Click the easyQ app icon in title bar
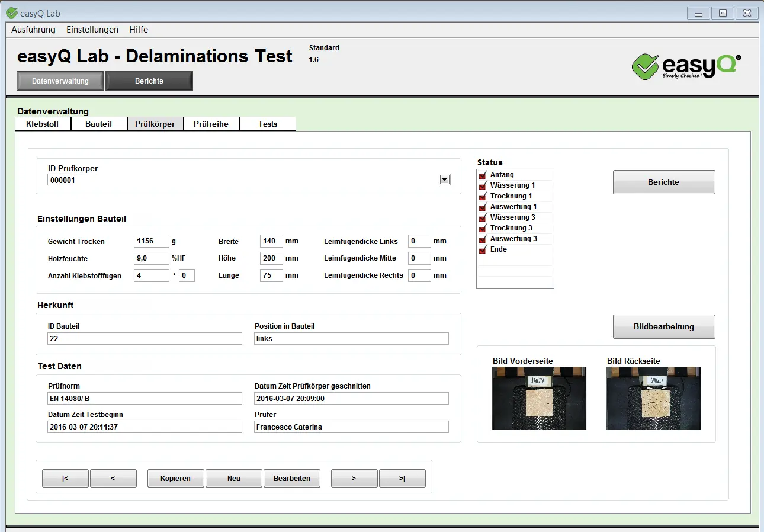The height and width of the screenshot is (532, 764). pos(11,13)
